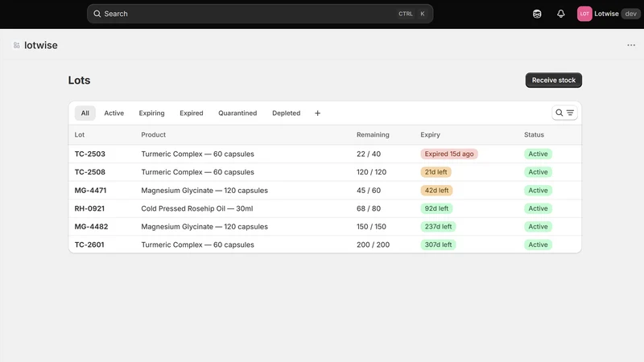Click Magnesium Glycinate product in MG-4482 row
The width and height of the screenshot is (644, 362).
[204, 227]
